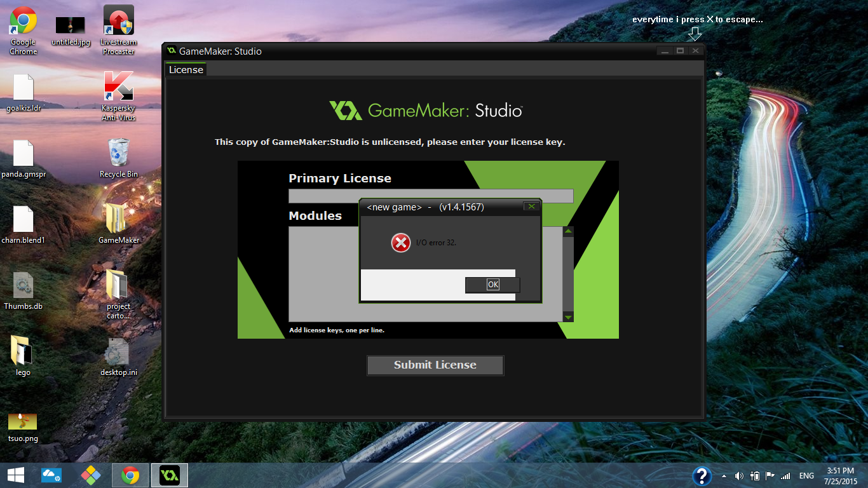Select the desktop.ini file icon
Viewport: 868px width, 488px height.
(x=118, y=357)
